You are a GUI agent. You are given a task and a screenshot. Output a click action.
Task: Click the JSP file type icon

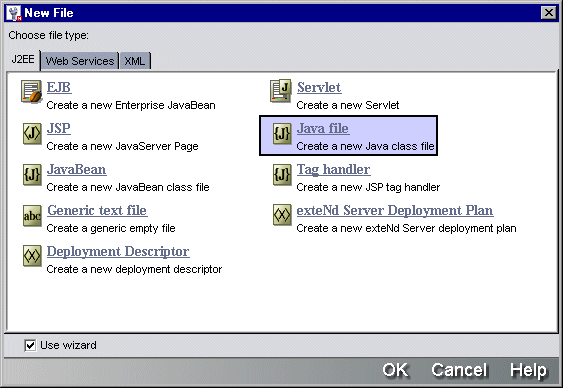pos(32,134)
